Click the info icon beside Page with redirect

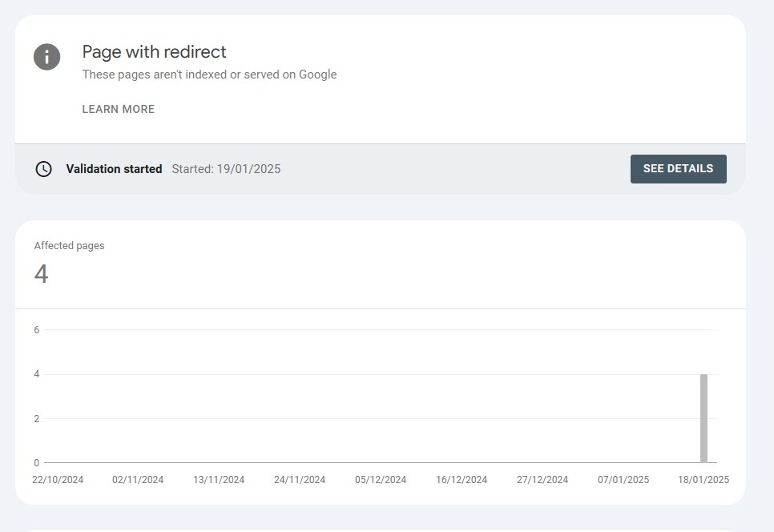point(47,57)
